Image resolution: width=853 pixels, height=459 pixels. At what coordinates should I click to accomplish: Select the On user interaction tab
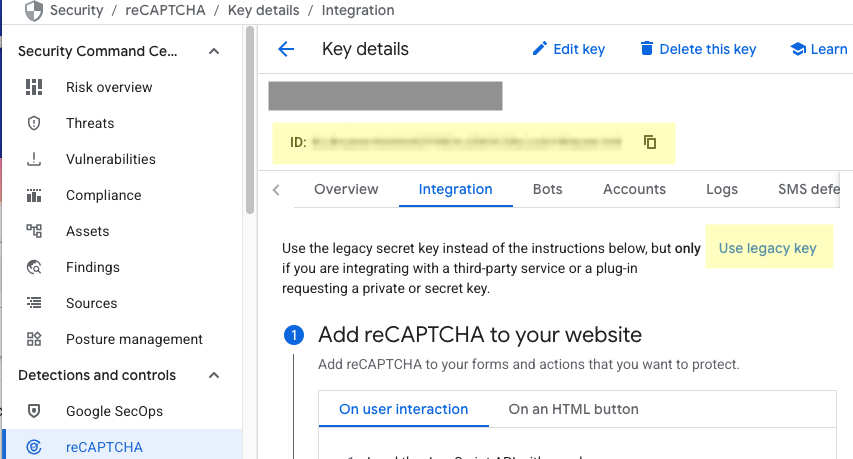point(404,409)
